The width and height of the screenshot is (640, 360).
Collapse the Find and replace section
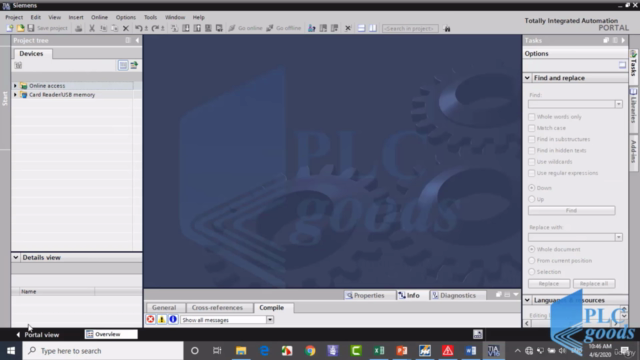pyautogui.click(x=527, y=78)
